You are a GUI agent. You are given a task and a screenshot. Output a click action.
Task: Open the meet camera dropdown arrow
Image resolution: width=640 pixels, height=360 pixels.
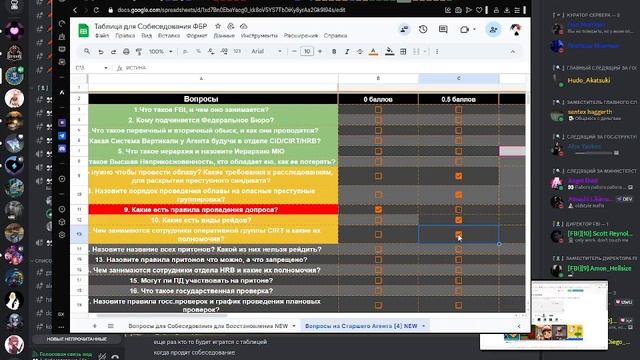point(474,29)
